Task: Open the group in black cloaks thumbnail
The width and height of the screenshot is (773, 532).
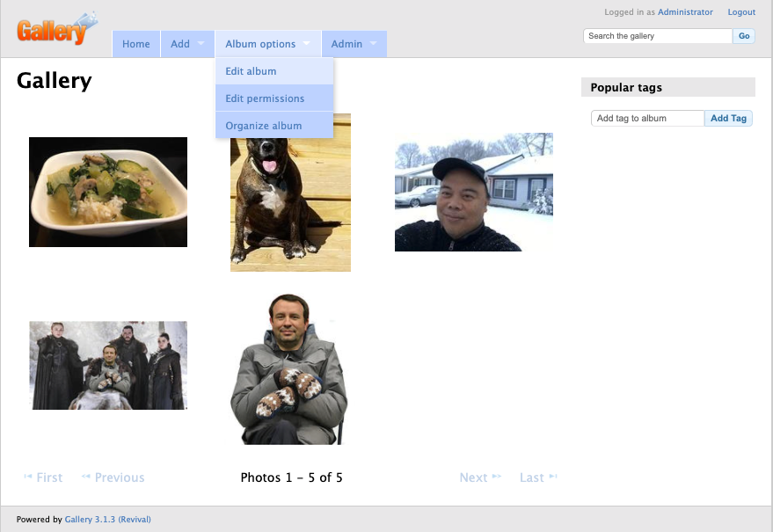Action: click(x=108, y=365)
